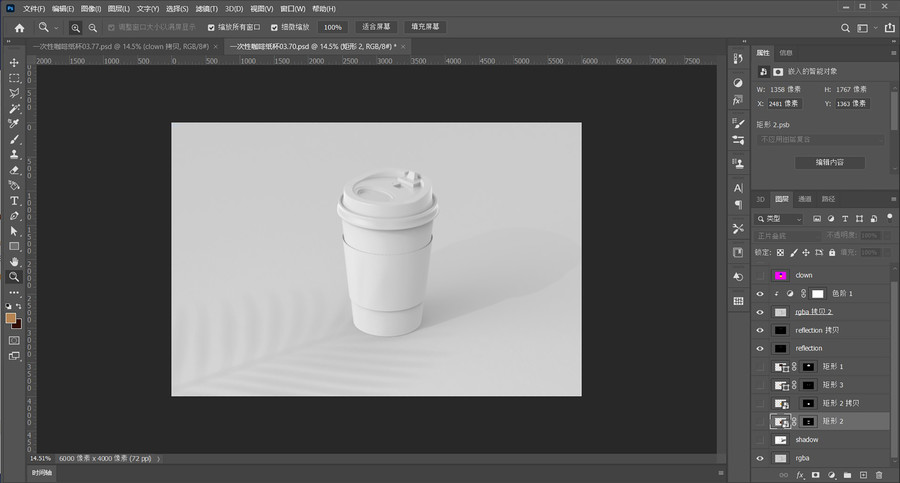Open the Share icon at top right

click(x=890, y=28)
